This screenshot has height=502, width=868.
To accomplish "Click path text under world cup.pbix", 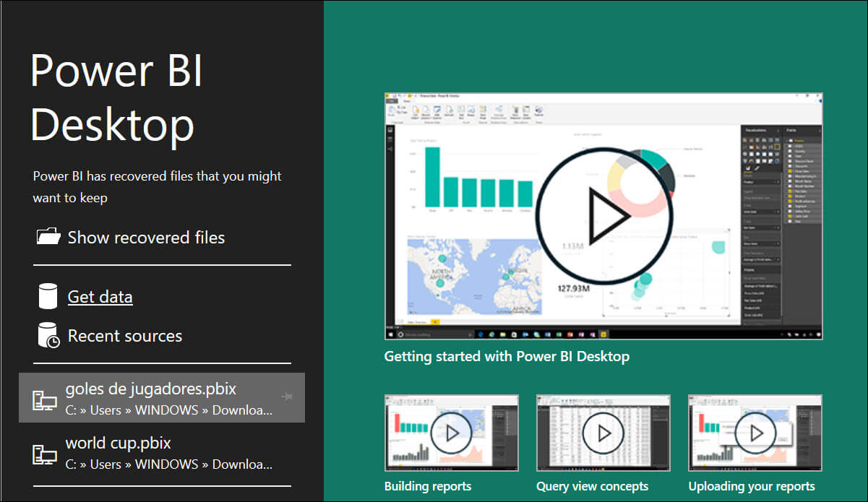I will pos(169,464).
